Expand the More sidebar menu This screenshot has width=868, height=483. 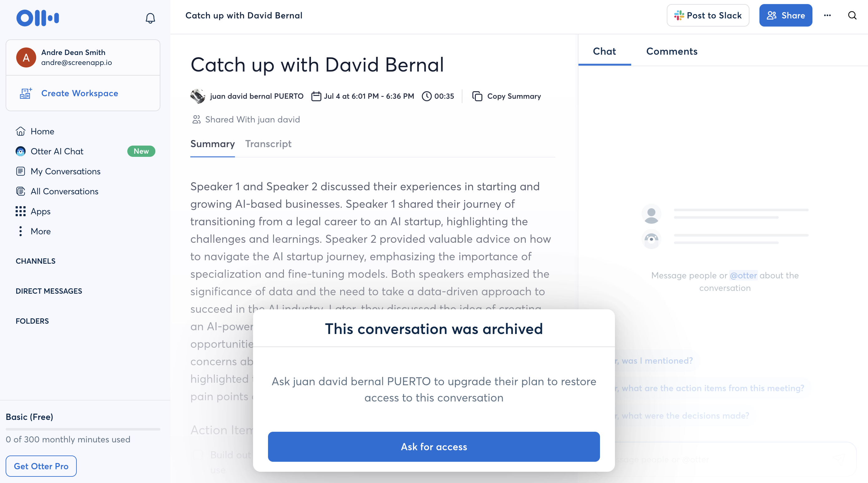41,232
